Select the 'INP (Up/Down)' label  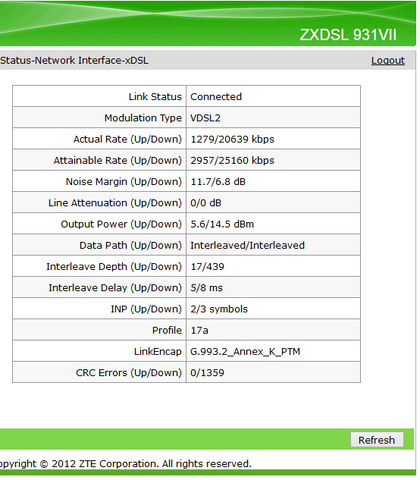(x=146, y=309)
